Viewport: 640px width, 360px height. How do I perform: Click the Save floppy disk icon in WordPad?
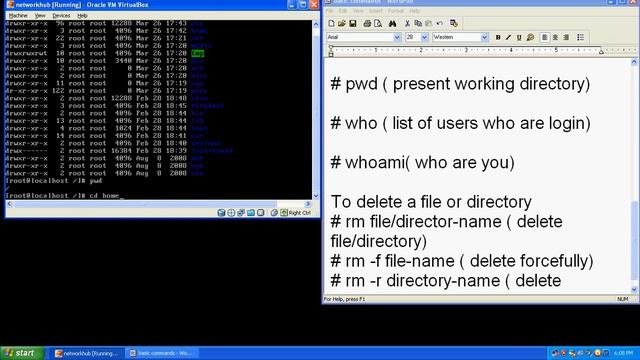[353, 24]
